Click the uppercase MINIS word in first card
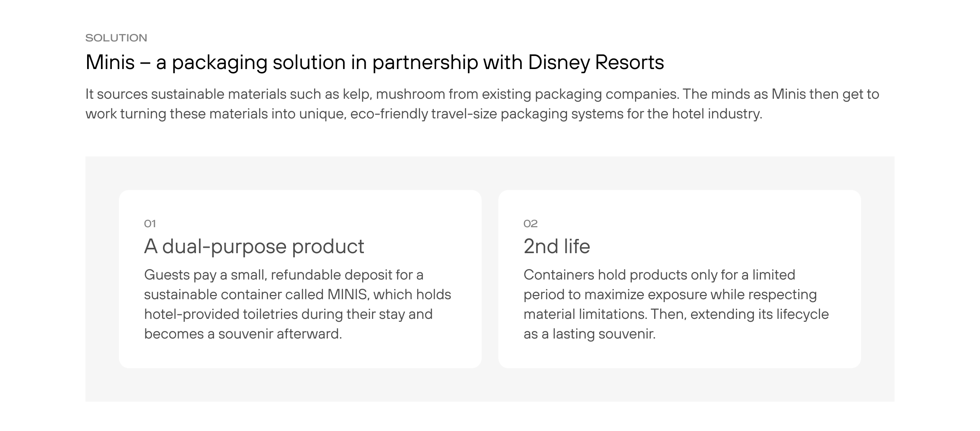The height and width of the screenshot is (431, 980). [347, 295]
